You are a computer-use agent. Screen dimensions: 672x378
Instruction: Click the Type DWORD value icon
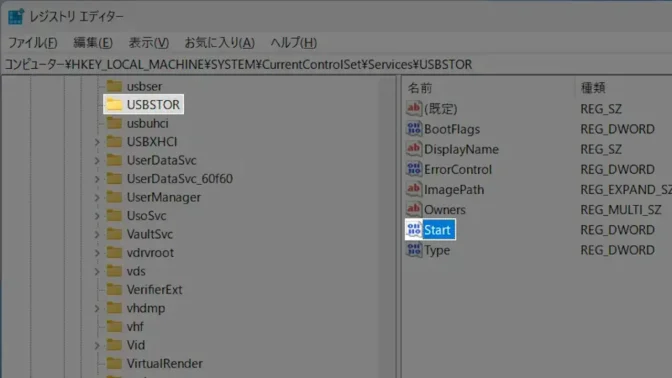414,250
